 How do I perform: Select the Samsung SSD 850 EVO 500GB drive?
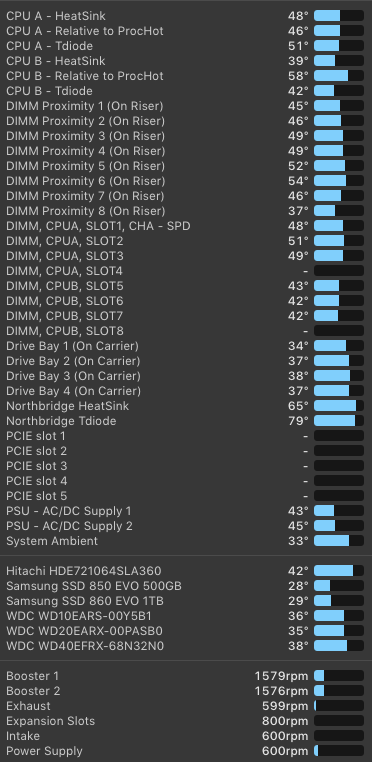pyautogui.click(x=186, y=586)
